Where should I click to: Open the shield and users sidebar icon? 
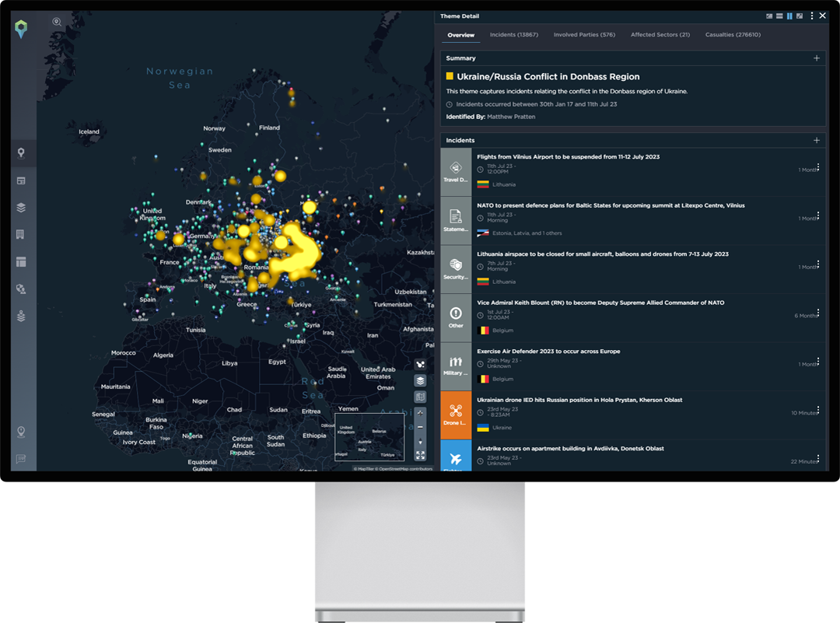coord(21,289)
